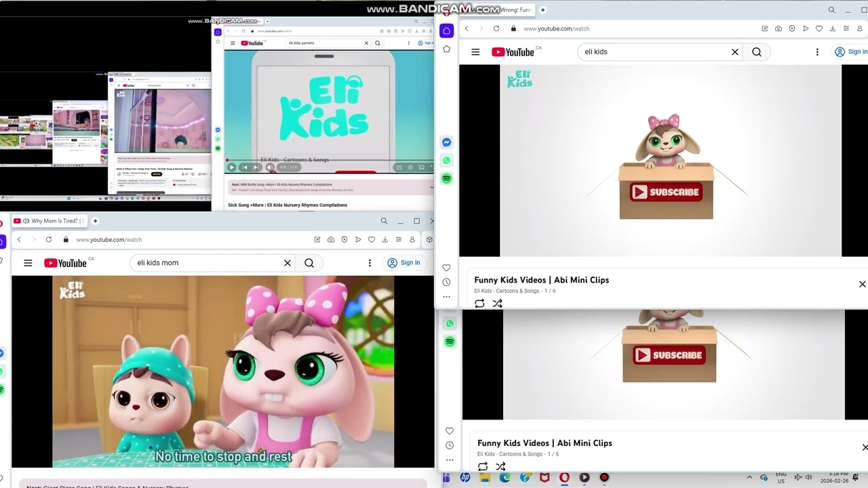Take a snapshot in eli kids mom window toolbar
The width and height of the screenshot is (868, 488).
pos(331,239)
